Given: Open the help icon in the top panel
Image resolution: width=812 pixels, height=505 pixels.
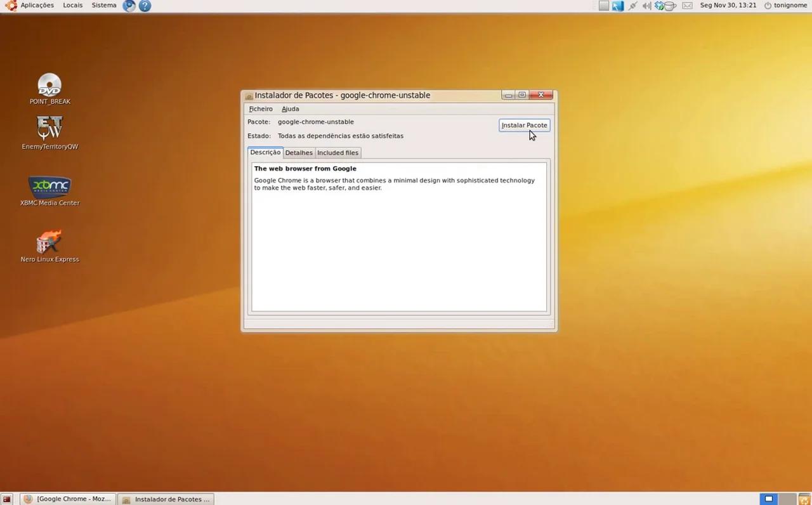Looking at the screenshot, I should click(145, 6).
